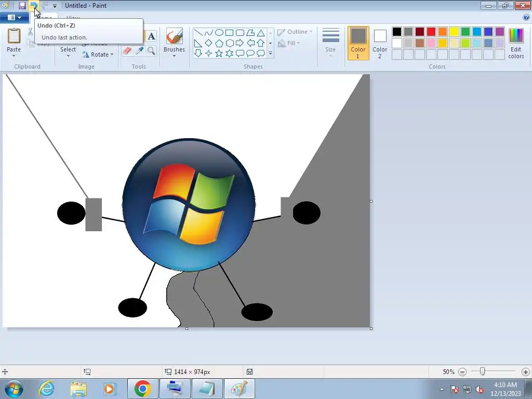The height and width of the screenshot is (399, 532).
Task: Click the Paste clipboard icon
Action: tap(14, 36)
